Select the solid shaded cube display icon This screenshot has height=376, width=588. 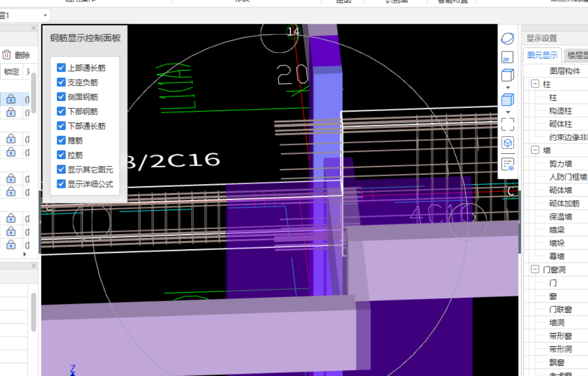507,100
